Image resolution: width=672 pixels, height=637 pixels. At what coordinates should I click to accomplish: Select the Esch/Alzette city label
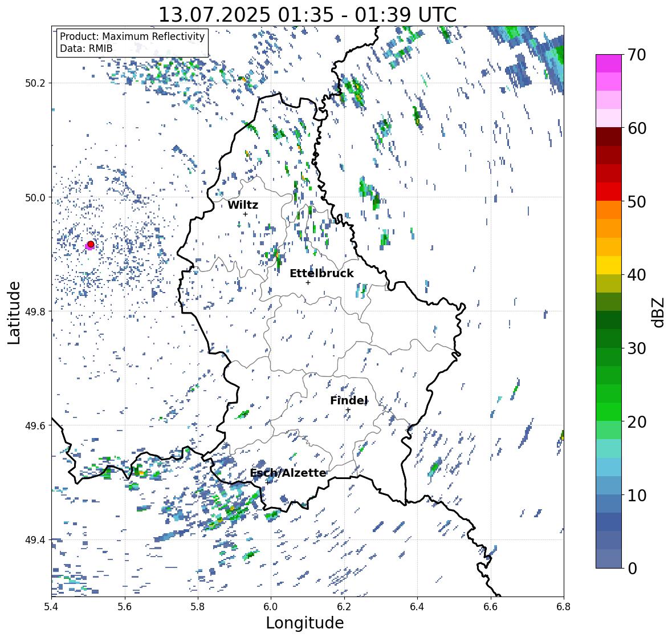pos(288,473)
